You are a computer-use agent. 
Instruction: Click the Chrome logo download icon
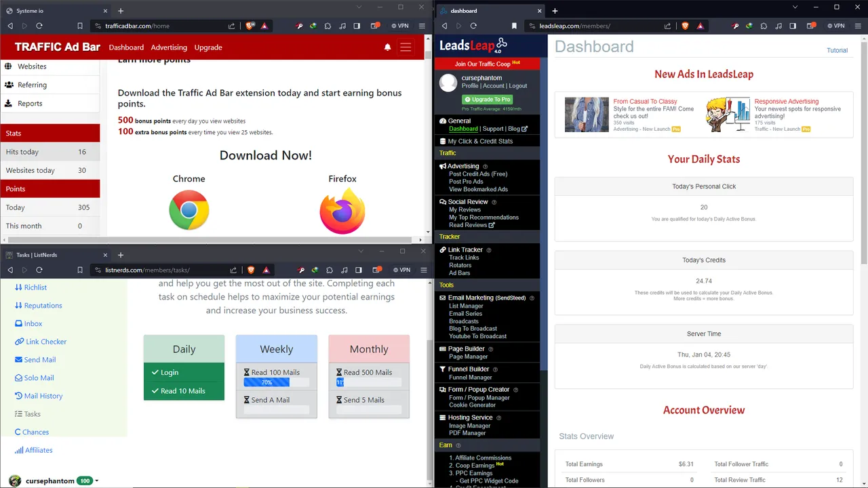189,210
